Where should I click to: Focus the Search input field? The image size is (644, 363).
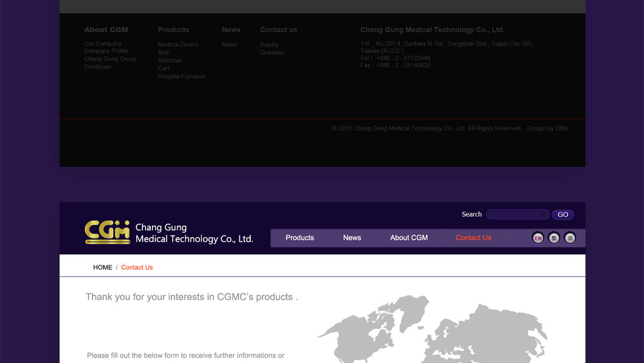tap(518, 214)
